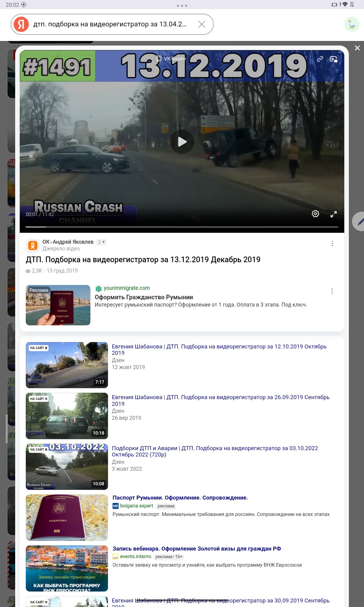Tap the passport-on-map ad thumbnail
The image size is (364, 607).
(67, 517)
